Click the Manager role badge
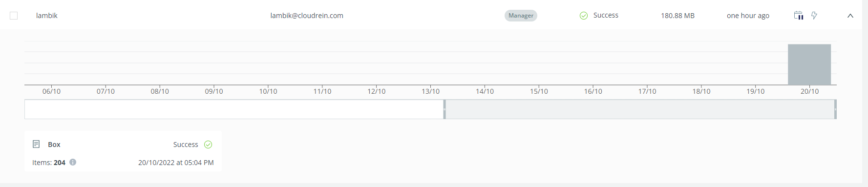 point(521,16)
